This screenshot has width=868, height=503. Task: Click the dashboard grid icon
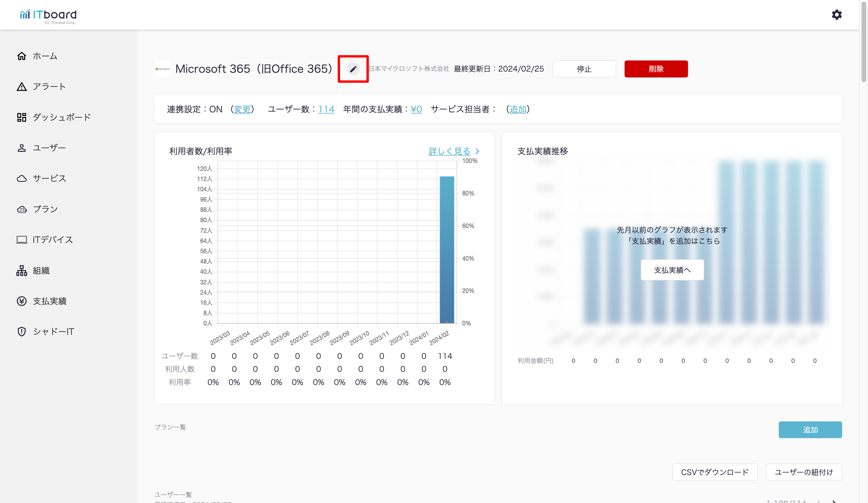pos(22,117)
